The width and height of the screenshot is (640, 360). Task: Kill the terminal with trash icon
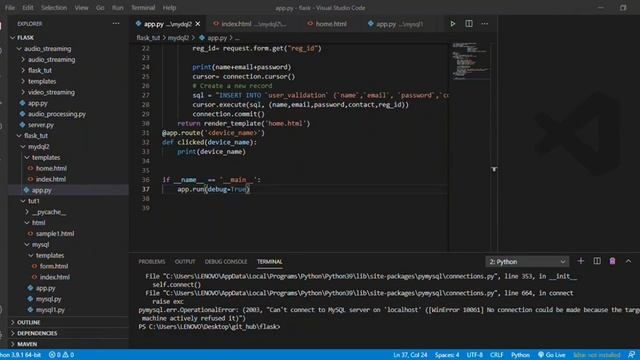[612, 261]
